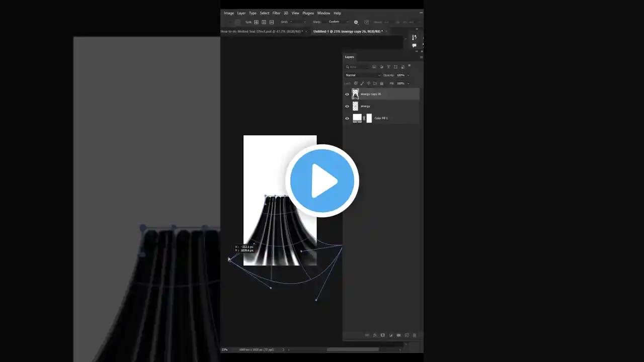Expand the Fill slider arrow
The width and height of the screenshot is (644, 362).
(x=408, y=83)
